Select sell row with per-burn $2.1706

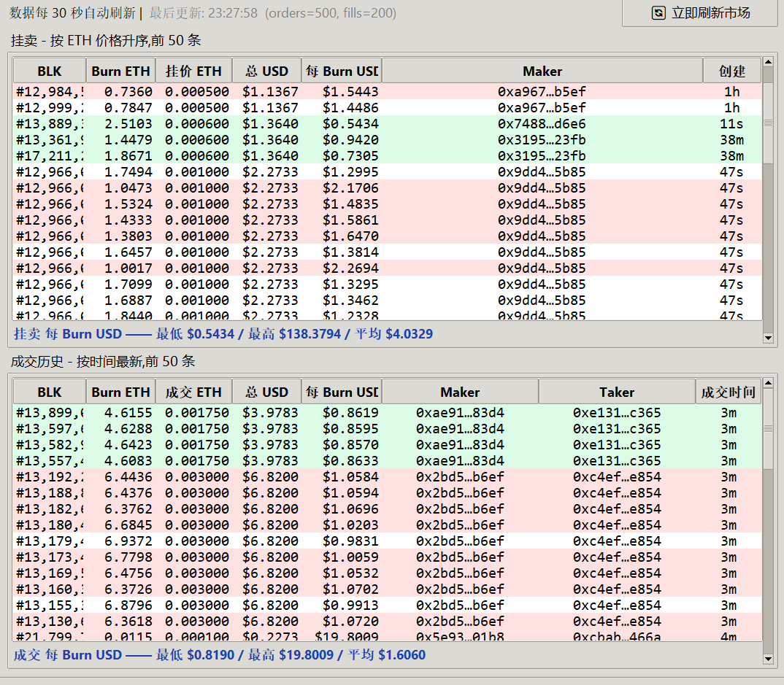(x=388, y=188)
